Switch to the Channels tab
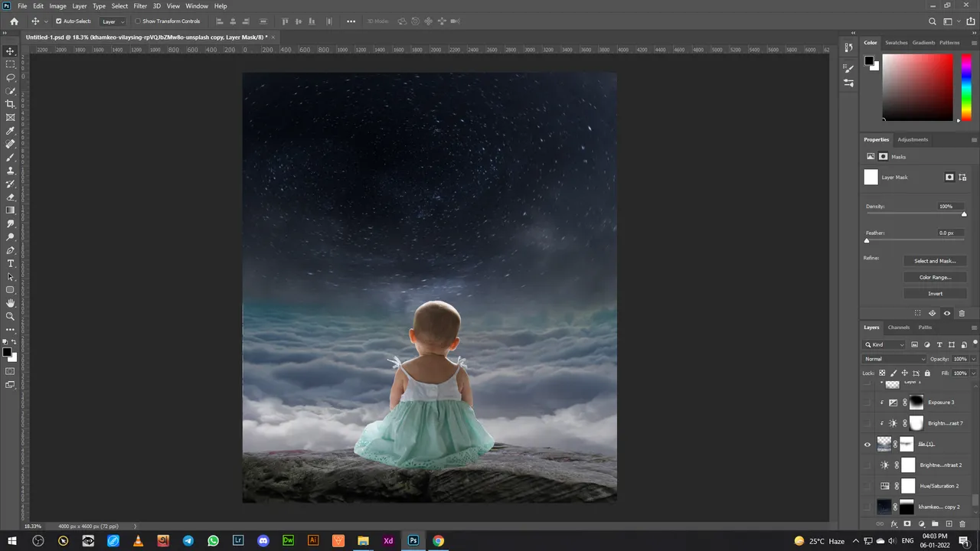This screenshot has width=980, height=551. [899, 328]
